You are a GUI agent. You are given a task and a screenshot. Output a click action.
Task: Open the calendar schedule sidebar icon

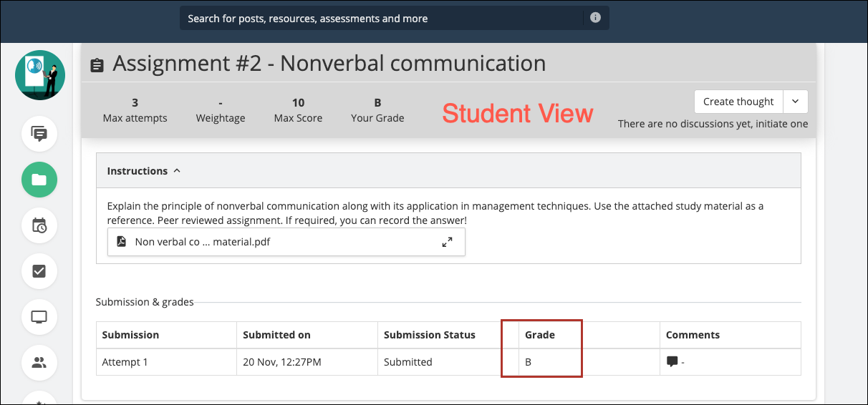(x=39, y=225)
